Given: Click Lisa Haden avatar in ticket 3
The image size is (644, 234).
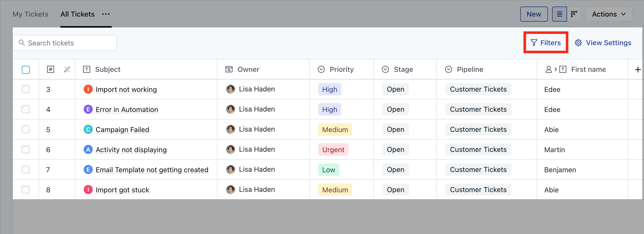Looking at the screenshot, I should pos(230,89).
